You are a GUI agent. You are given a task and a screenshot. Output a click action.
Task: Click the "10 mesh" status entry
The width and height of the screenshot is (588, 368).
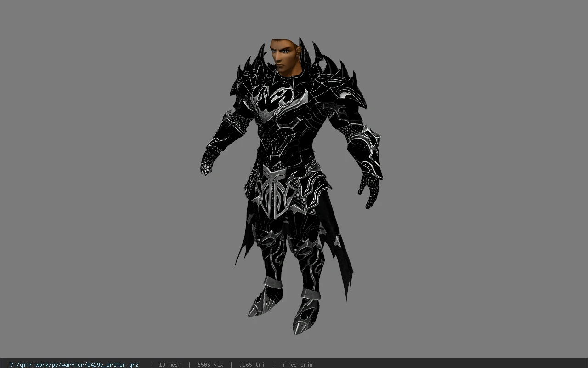click(170, 365)
